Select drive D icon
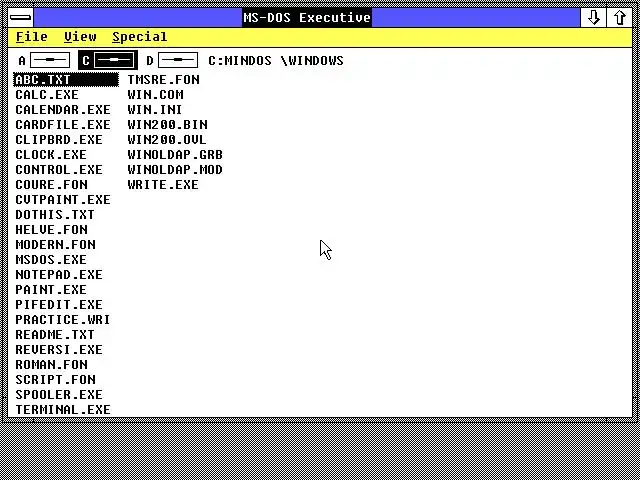The height and width of the screenshot is (480, 640). [x=172, y=61]
